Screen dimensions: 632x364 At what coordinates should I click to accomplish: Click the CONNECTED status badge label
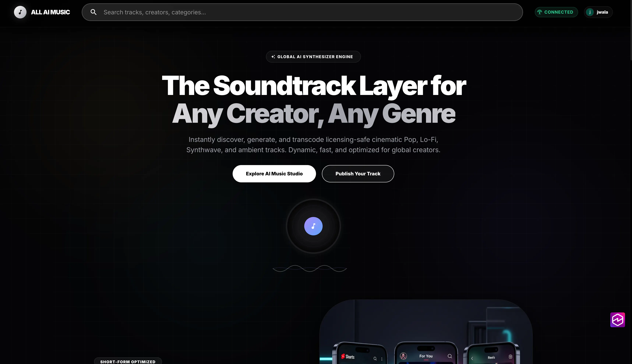click(559, 12)
